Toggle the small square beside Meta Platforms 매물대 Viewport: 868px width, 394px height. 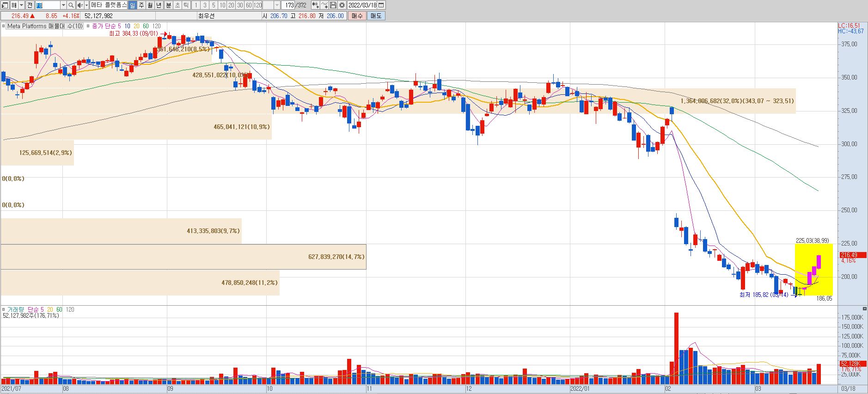(x=3, y=26)
